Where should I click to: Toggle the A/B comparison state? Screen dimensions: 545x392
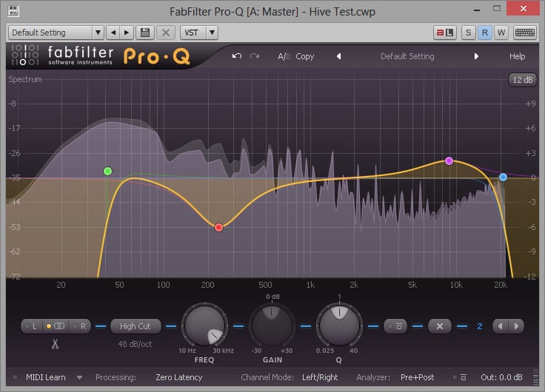click(x=284, y=56)
